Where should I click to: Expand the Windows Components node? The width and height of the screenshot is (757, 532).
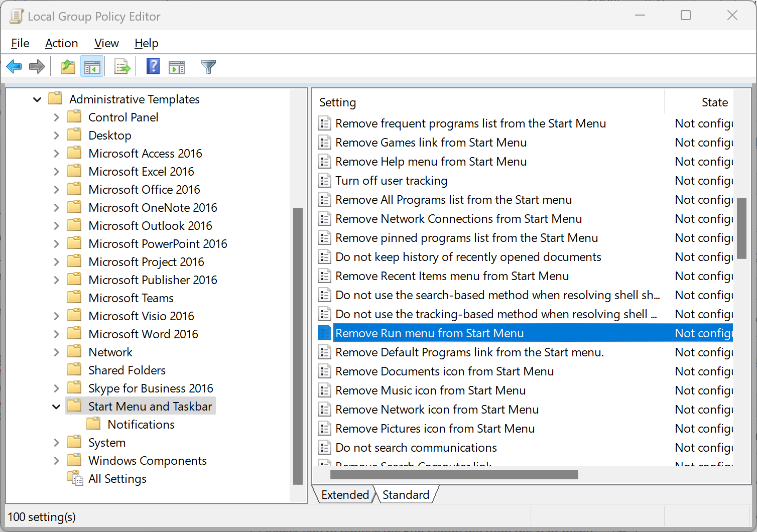tap(56, 461)
